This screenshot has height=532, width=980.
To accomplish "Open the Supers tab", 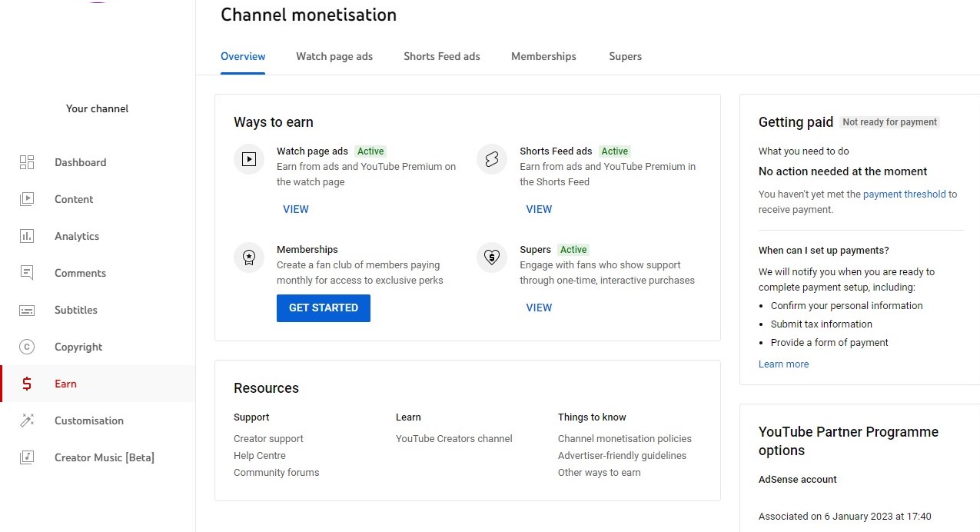I will [x=625, y=56].
